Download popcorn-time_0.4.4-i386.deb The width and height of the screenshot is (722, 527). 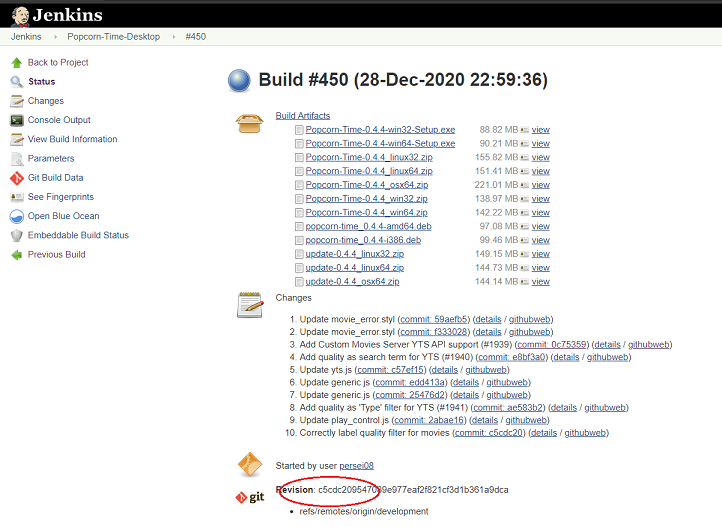click(x=363, y=240)
